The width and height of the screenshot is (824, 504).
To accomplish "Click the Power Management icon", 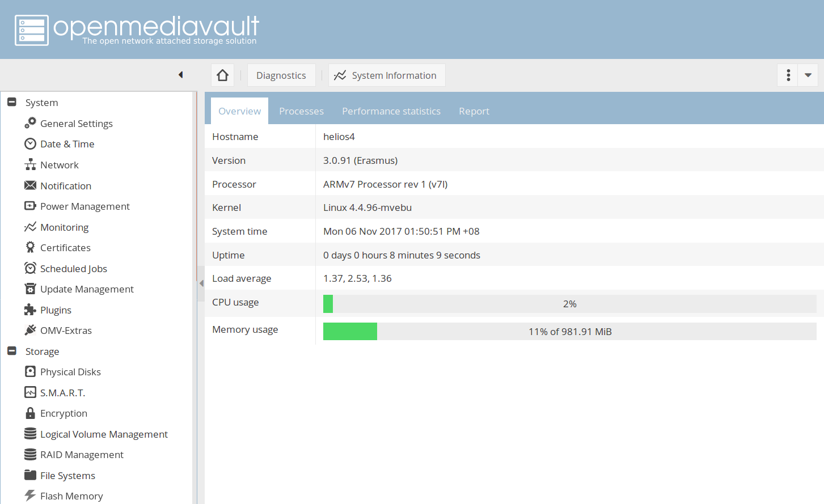I will click(30, 206).
